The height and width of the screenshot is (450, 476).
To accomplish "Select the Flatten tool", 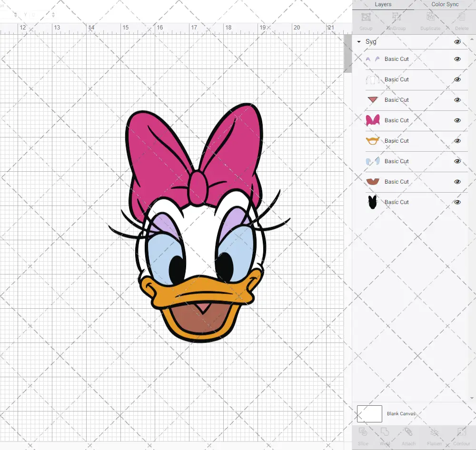I will point(435,432).
